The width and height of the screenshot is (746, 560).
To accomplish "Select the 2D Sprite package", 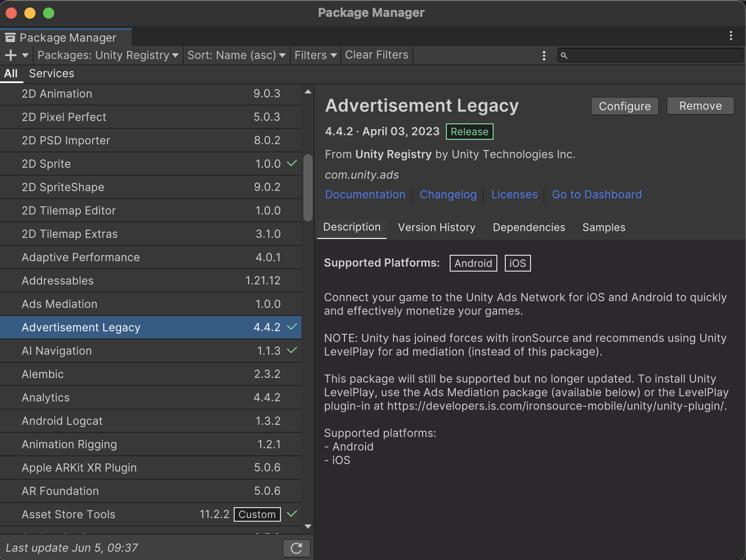I will 151,164.
